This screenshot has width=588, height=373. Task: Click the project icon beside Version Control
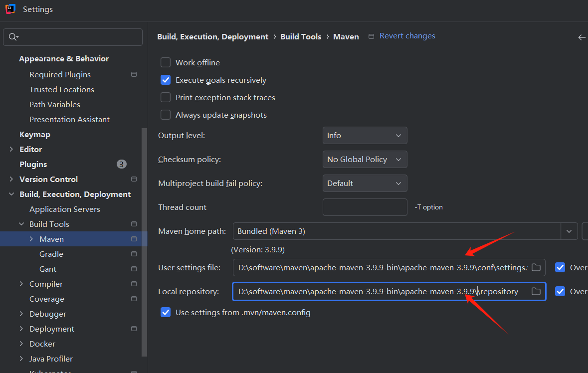point(134,179)
